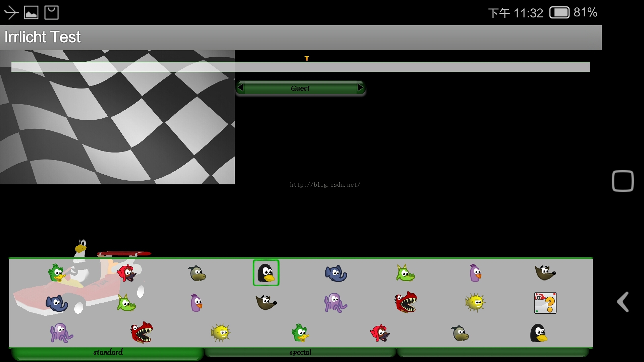Tap the Android recent apps square button
This screenshot has width=644, height=362.
point(623,181)
